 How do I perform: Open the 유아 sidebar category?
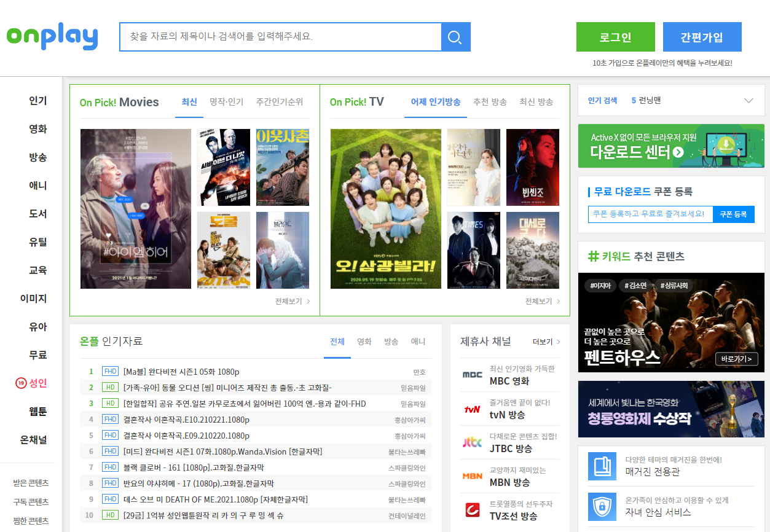click(38, 327)
